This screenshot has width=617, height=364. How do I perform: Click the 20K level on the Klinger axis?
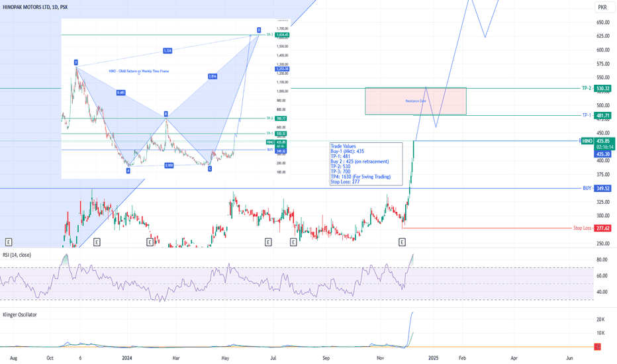600,320
